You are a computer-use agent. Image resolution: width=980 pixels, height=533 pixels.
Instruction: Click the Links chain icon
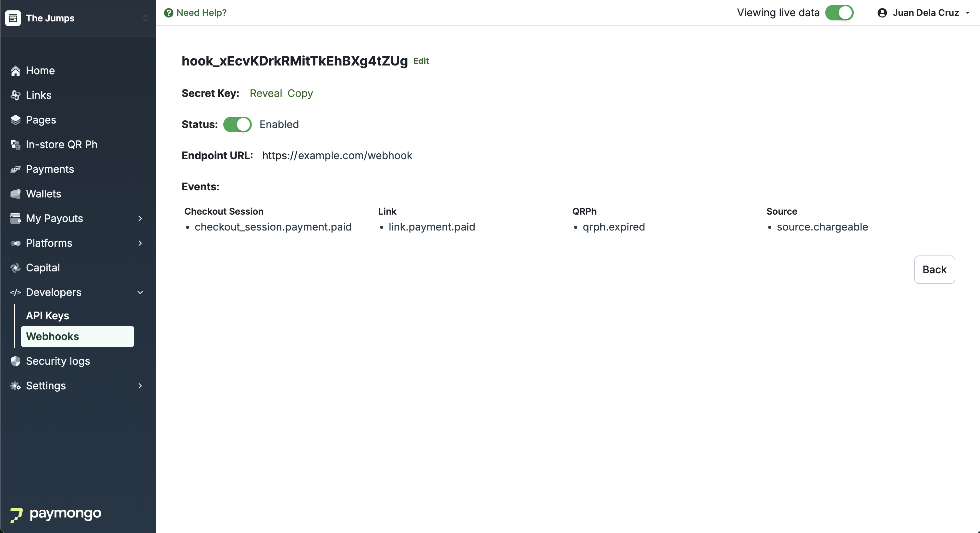[15, 95]
